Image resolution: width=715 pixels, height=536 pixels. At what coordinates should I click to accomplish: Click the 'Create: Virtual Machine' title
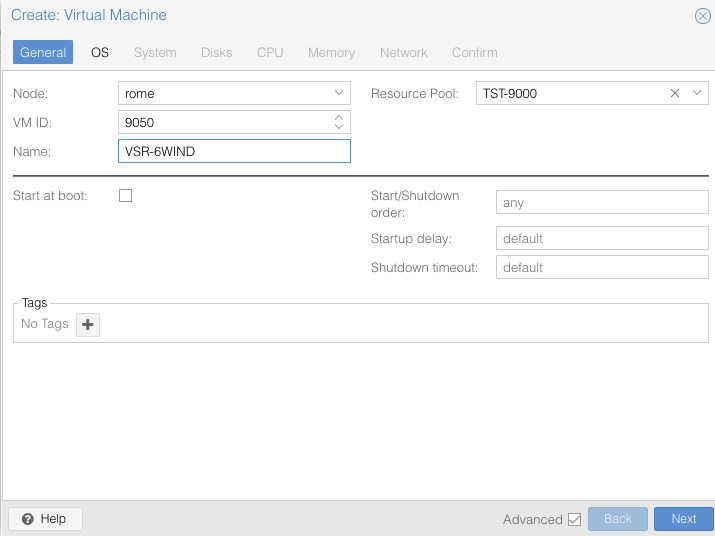click(x=89, y=15)
